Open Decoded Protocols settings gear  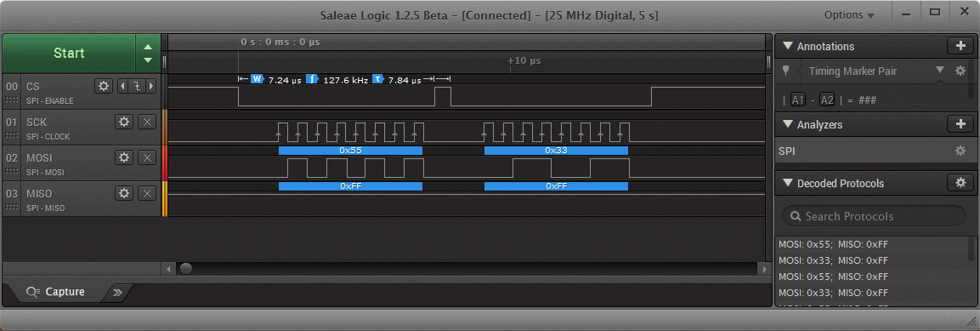(960, 183)
